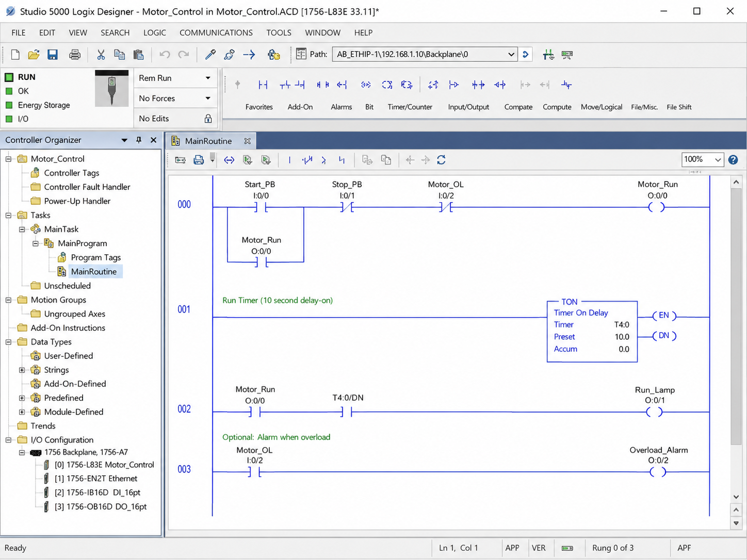The image size is (747, 560).
Task: Open the Controller Organizer dropdown arrow
Action: pyautogui.click(x=124, y=140)
